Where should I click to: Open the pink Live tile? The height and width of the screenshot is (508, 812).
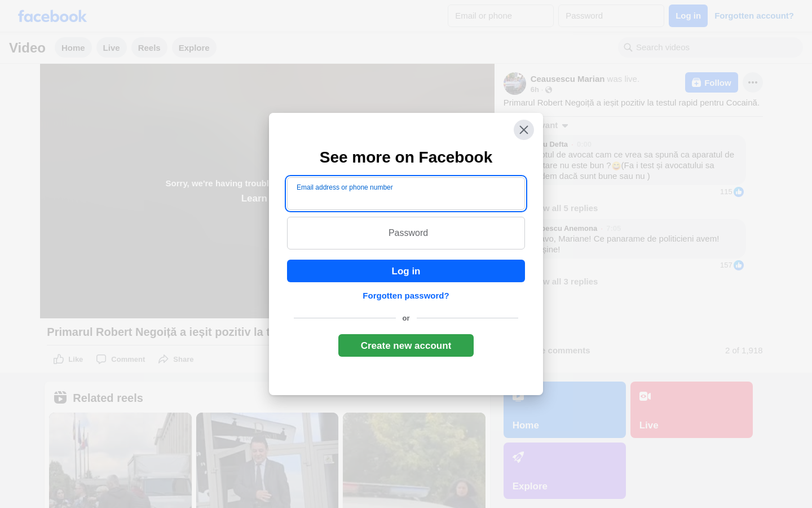[x=691, y=410]
